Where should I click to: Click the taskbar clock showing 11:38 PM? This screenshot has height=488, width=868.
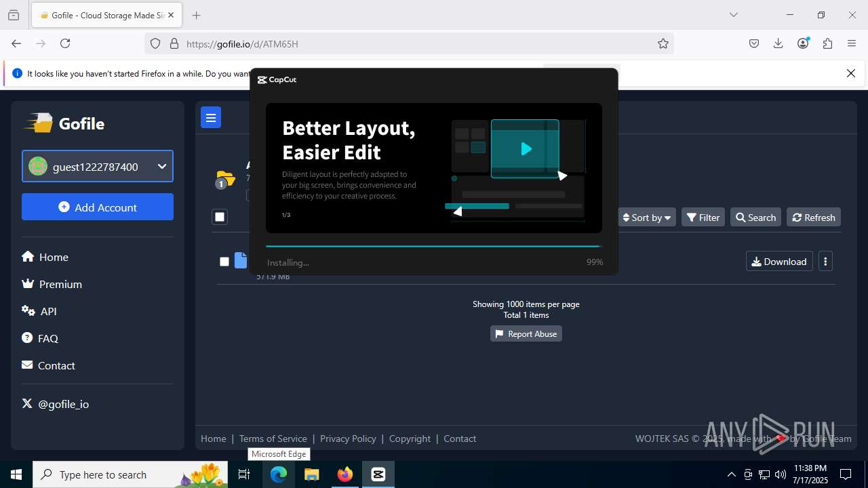810,474
